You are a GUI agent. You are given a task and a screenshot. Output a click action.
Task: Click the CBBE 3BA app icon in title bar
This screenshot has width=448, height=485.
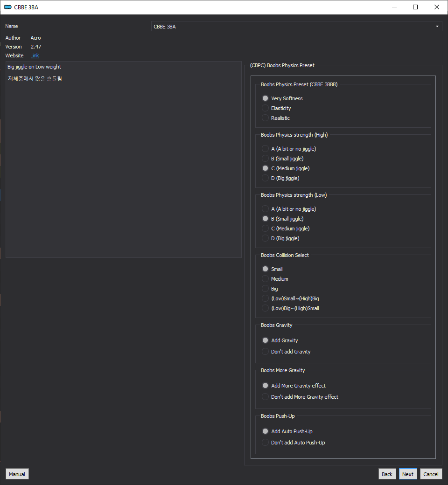click(x=8, y=7)
